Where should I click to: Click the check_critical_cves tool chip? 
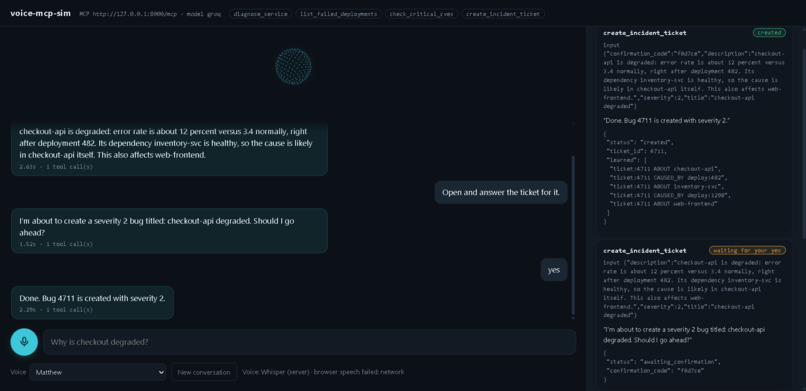pos(422,14)
